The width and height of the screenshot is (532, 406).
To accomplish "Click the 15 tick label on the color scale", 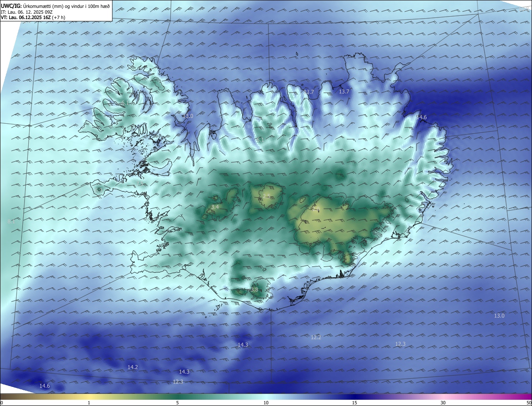I will click(355, 403).
